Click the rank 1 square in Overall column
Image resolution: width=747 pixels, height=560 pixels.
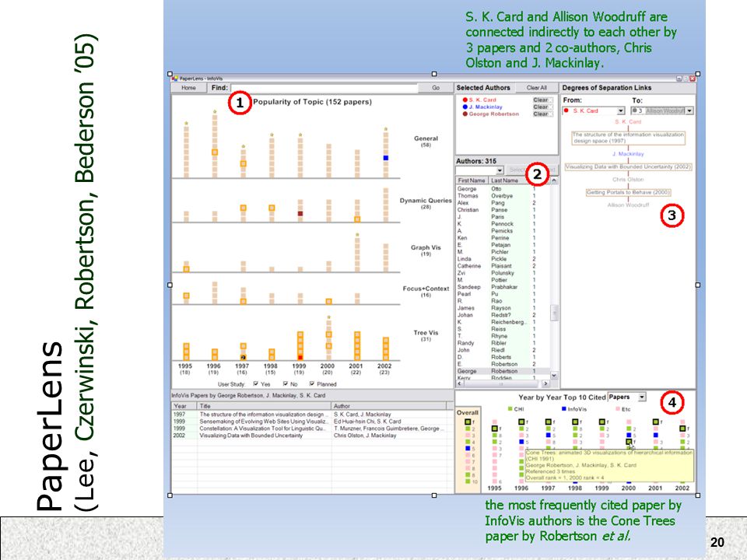click(468, 422)
